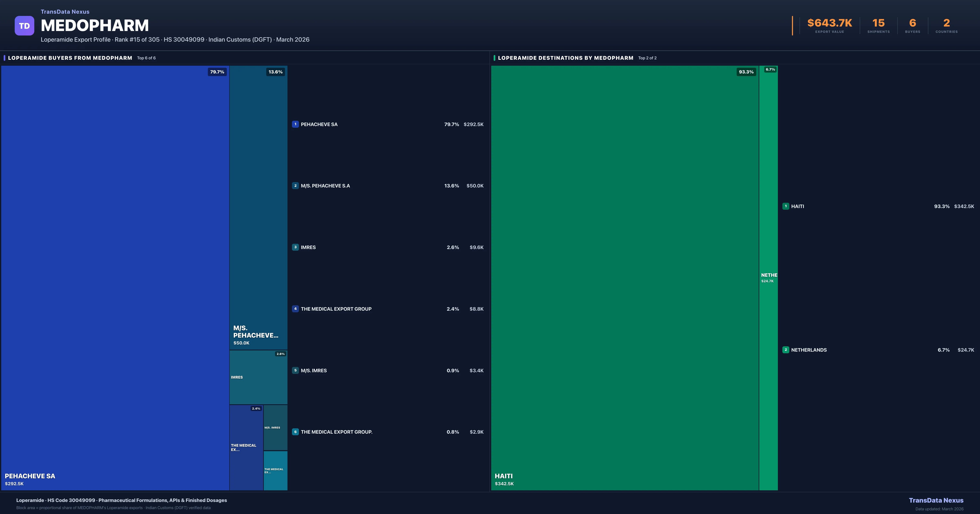The image size is (980, 514).
Task: Open the LOPERAMIDE BUYERS FROM MEDOPHARM section
Action: 70,58
